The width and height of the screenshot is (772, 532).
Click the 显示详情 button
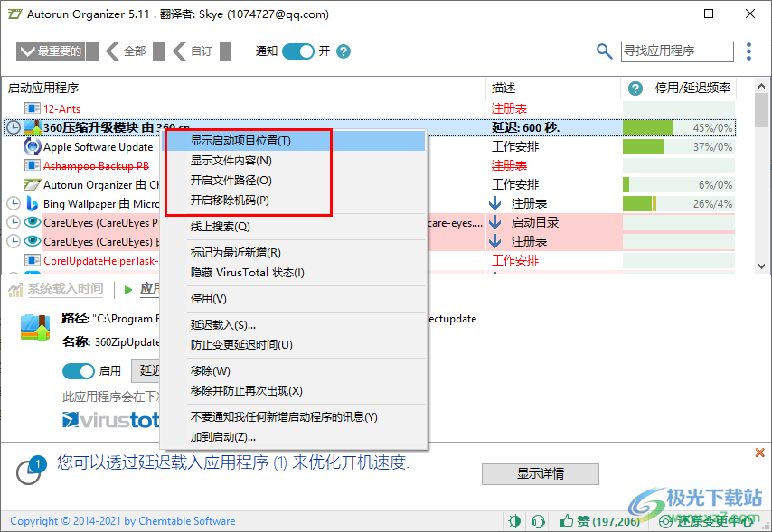(540, 474)
